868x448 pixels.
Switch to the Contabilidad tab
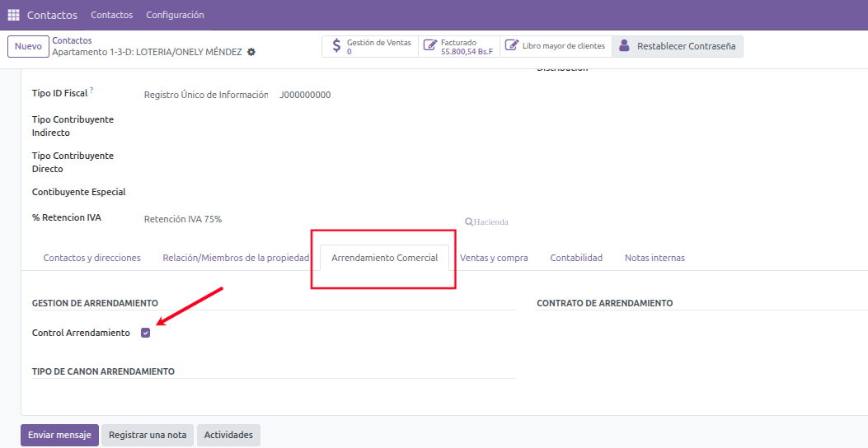576,258
